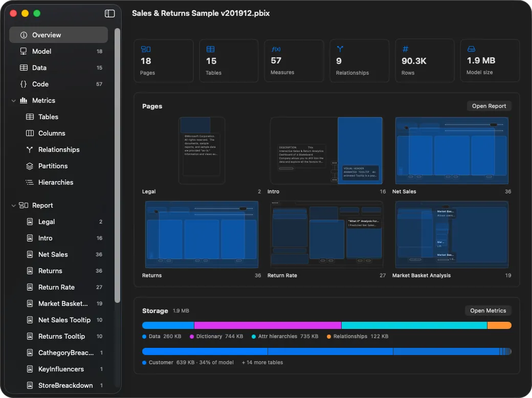Click the Report pages icon in sidebar
This screenshot has width=532, height=398.
coord(24,205)
